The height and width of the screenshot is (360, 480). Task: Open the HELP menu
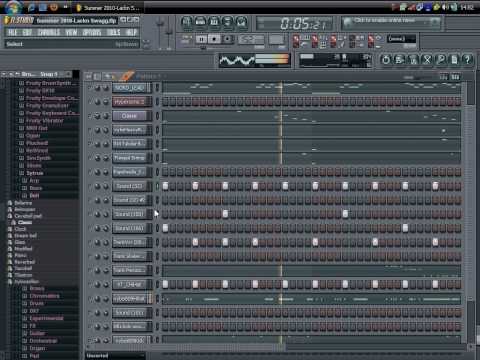click(x=132, y=32)
